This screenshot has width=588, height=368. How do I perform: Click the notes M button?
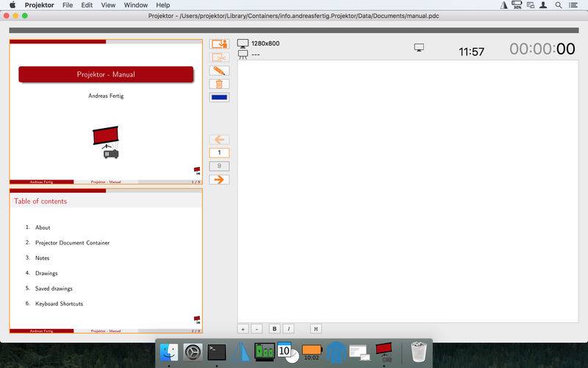(x=316, y=329)
